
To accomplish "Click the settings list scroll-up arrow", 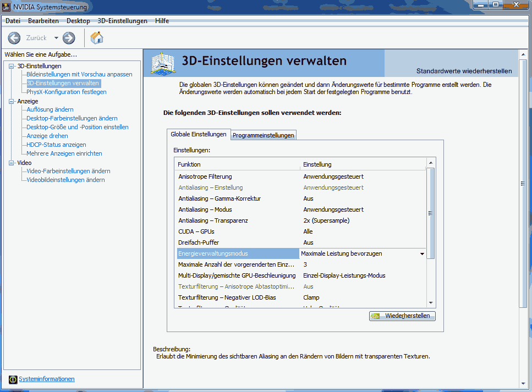I will tap(431, 163).
